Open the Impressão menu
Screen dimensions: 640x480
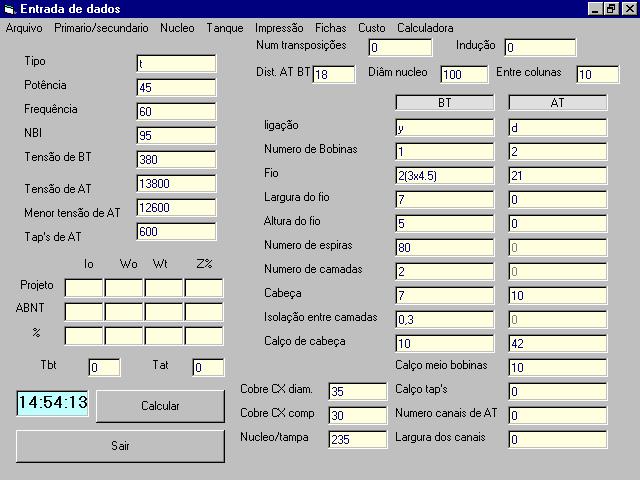coord(279,28)
